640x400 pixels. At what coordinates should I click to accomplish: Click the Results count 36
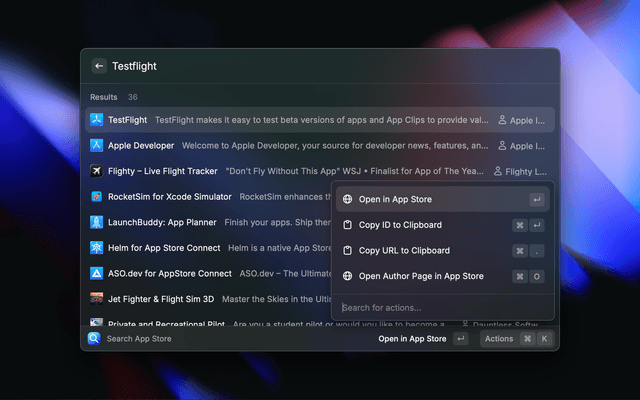[133, 97]
